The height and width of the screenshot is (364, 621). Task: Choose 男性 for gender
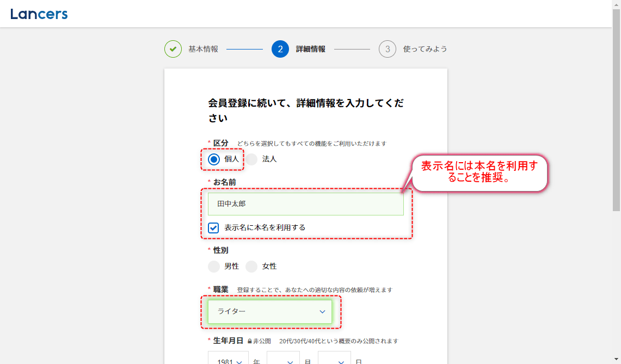[x=214, y=267]
